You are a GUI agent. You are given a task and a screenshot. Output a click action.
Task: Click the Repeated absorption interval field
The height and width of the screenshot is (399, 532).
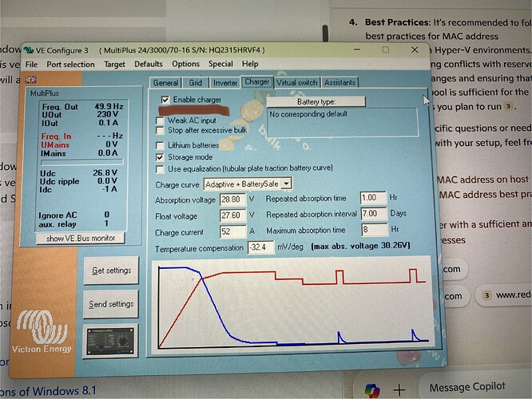click(374, 214)
